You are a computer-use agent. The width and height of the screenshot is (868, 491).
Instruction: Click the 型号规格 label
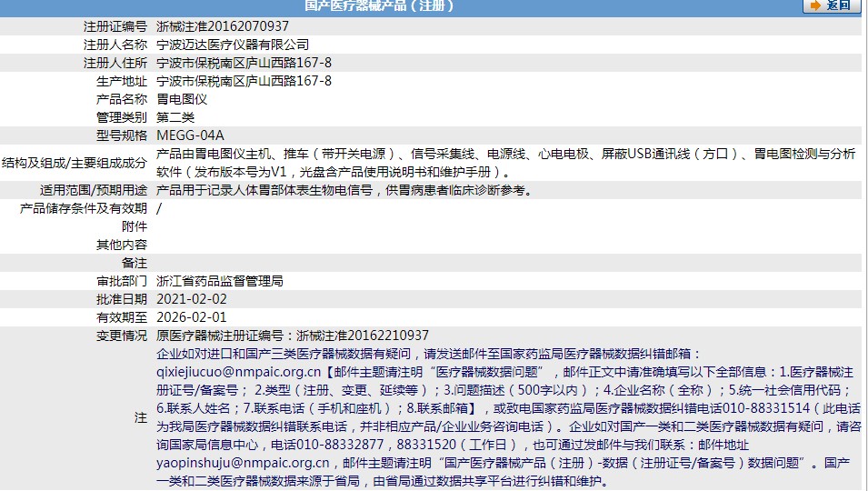point(122,136)
